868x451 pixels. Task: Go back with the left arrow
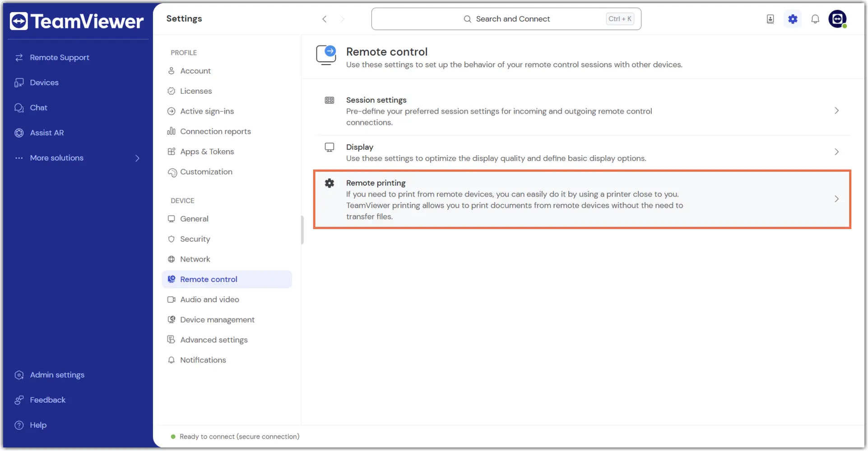pos(324,19)
